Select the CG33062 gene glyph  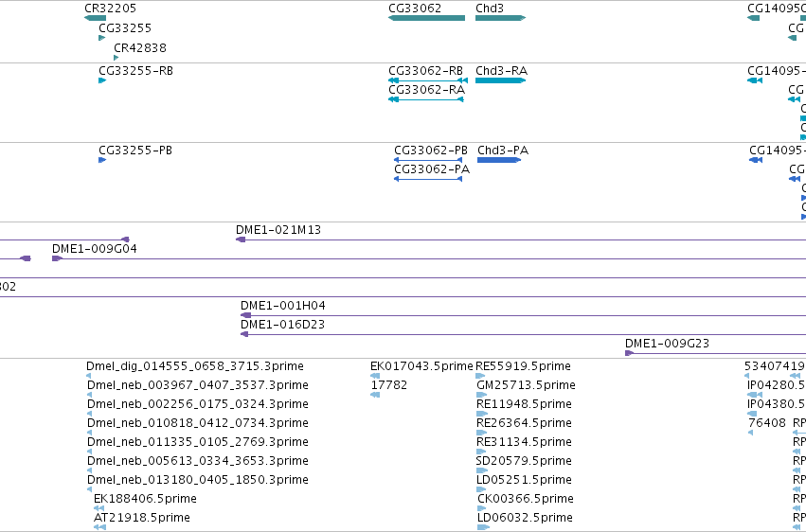426,18
